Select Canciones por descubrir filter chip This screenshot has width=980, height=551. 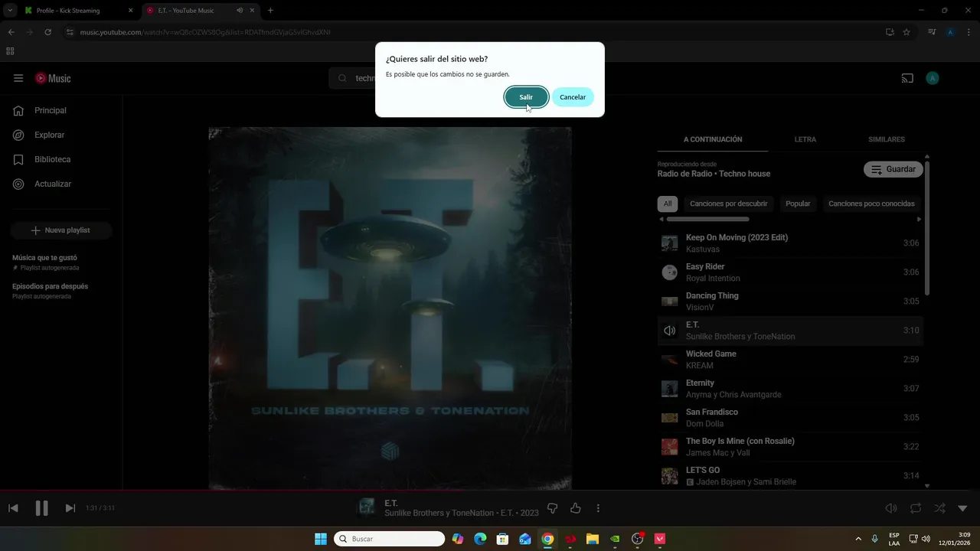click(x=729, y=204)
